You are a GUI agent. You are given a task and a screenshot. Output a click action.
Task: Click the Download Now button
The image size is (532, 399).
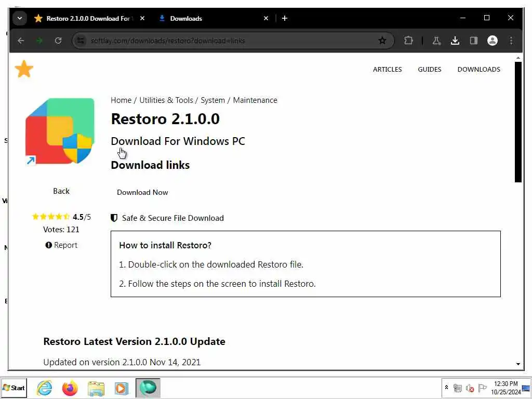coord(142,192)
